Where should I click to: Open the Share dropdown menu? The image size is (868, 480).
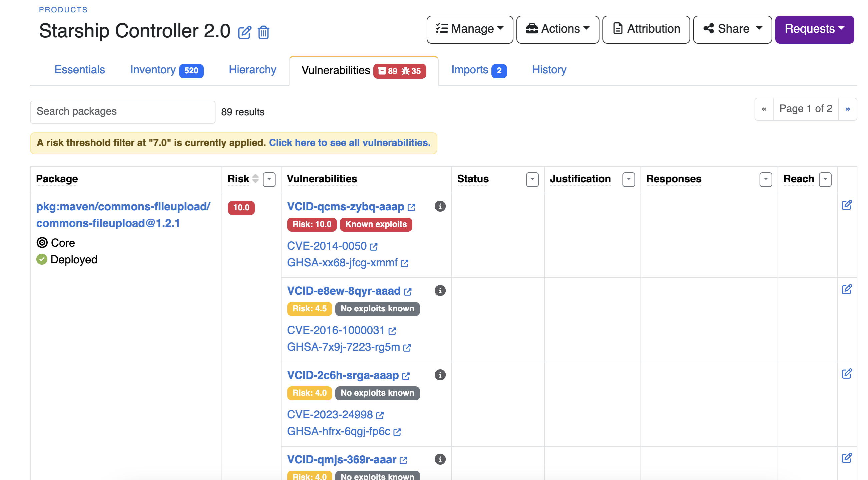732,29
